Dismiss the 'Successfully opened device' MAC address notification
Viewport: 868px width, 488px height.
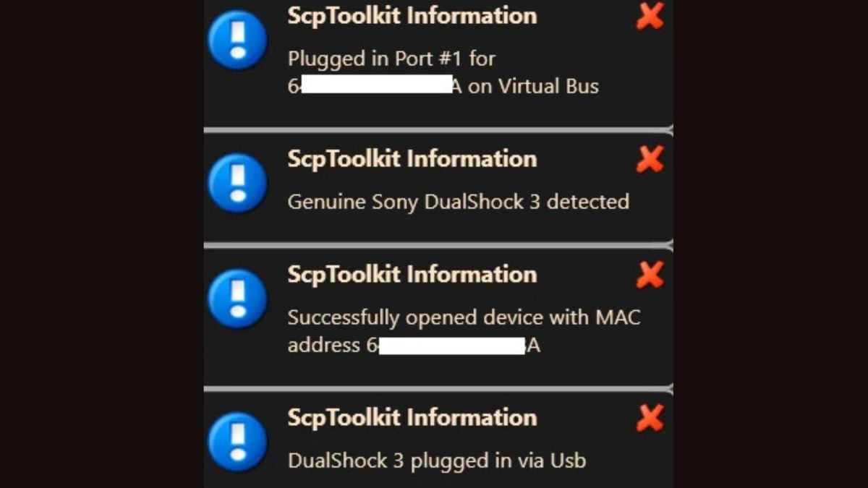point(650,275)
